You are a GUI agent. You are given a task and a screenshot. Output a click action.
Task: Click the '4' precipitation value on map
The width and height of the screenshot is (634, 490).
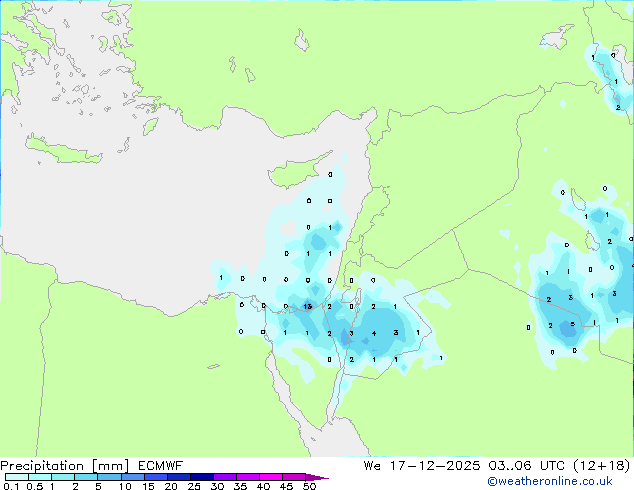(x=374, y=334)
